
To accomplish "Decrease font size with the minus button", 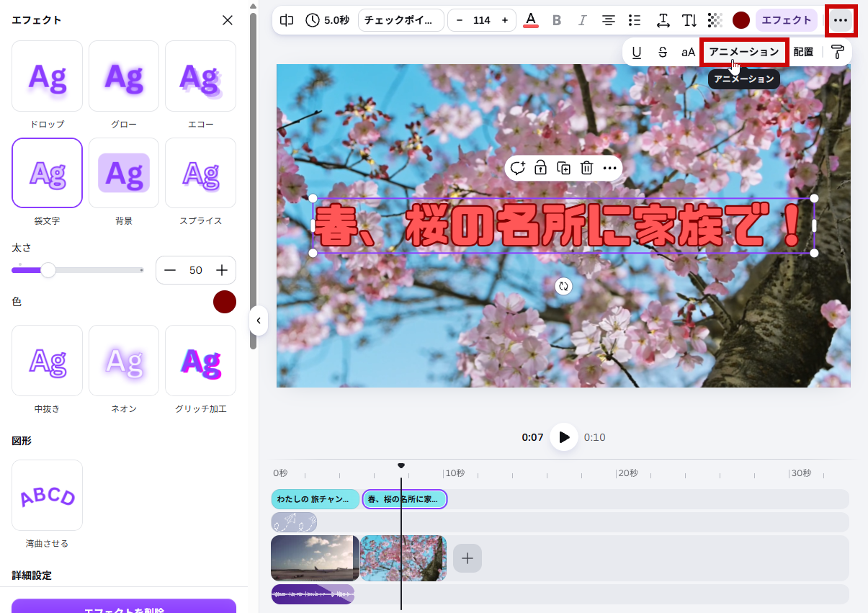I will point(459,20).
